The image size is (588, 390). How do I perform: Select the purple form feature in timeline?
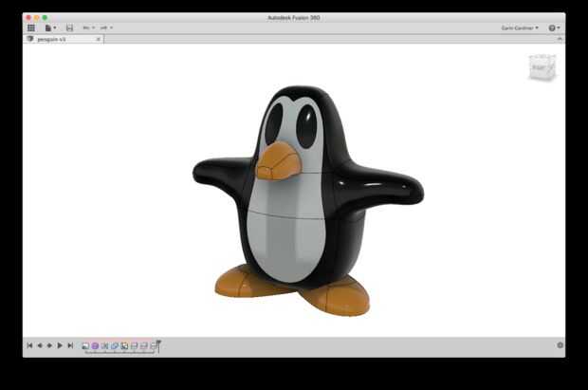coord(95,346)
